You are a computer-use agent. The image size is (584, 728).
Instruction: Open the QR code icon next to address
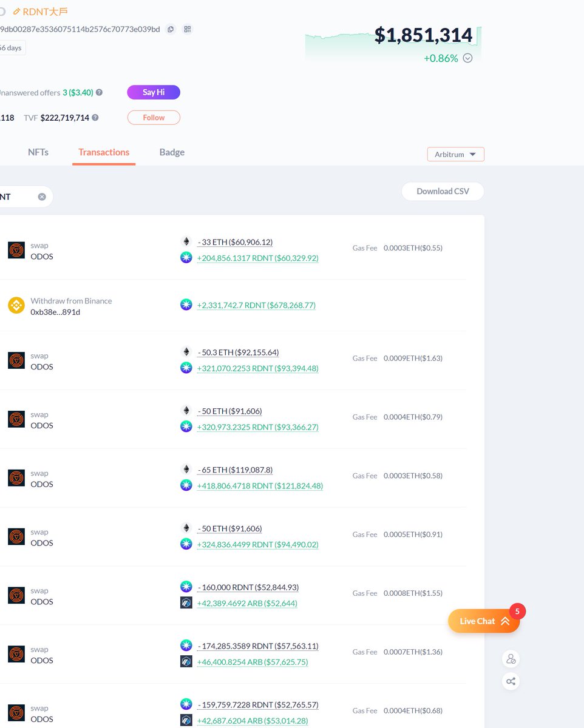[188, 29]
